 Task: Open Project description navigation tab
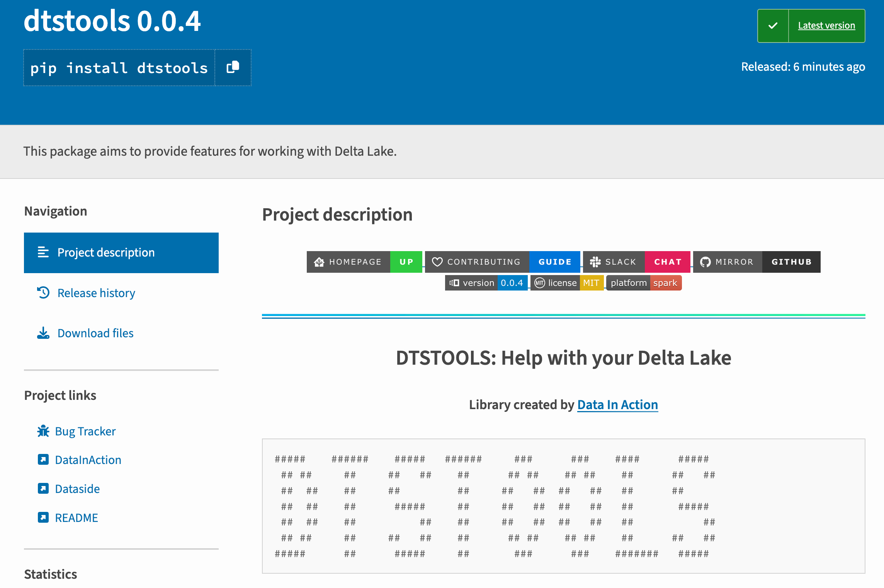pyautogui.click(x=121, y=253)
